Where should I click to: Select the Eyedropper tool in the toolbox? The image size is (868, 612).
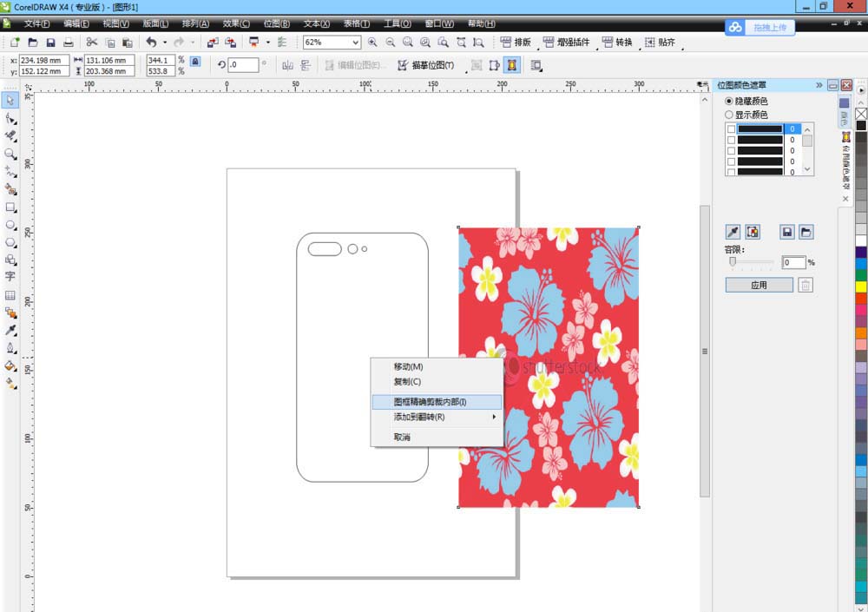[10, 330]
